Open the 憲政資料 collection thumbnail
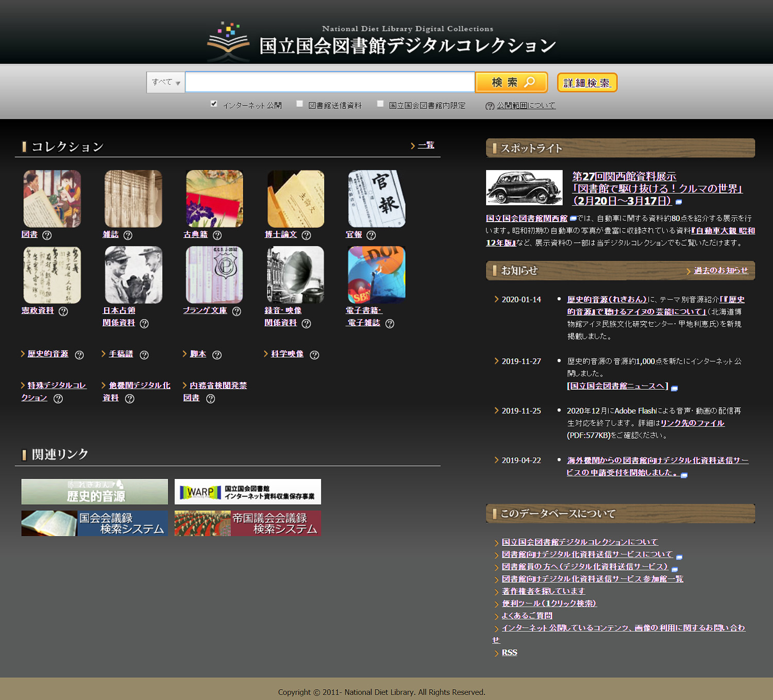The height and width of the screenshot is (700, 773). point(52,275)
